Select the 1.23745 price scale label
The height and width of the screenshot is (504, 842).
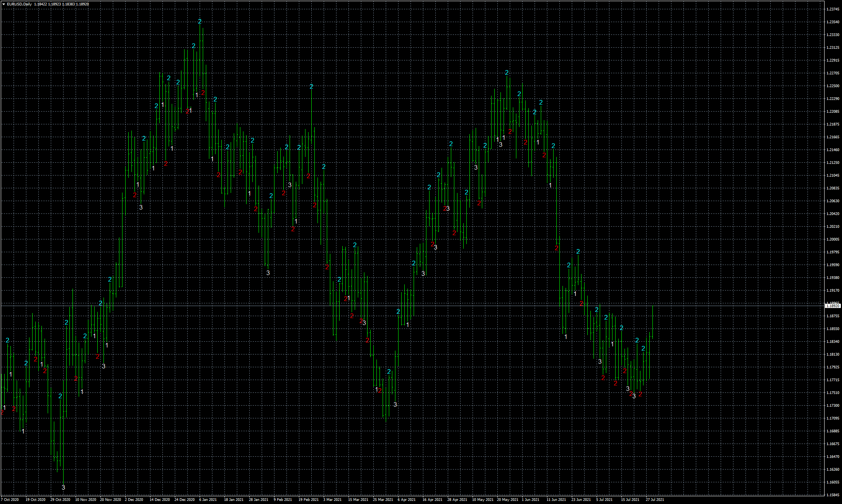(x=833, y=9)
